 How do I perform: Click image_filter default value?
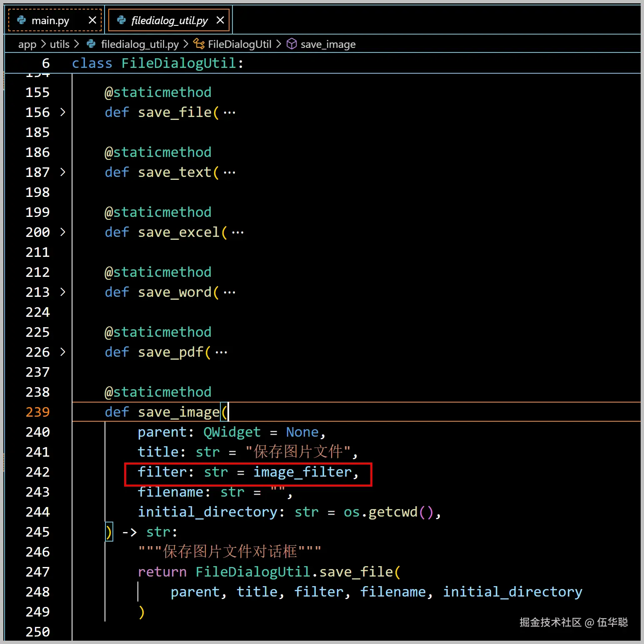point(303,472)
